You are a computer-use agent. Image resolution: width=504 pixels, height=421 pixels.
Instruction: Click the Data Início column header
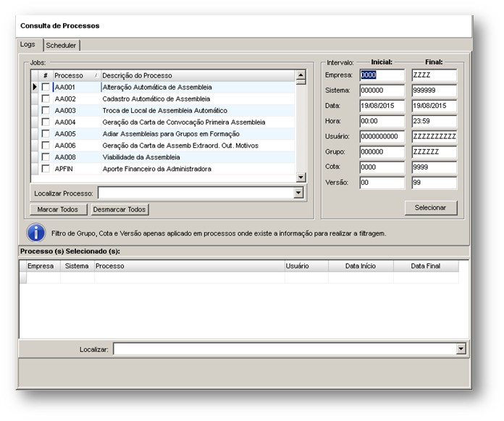(361, 266)
